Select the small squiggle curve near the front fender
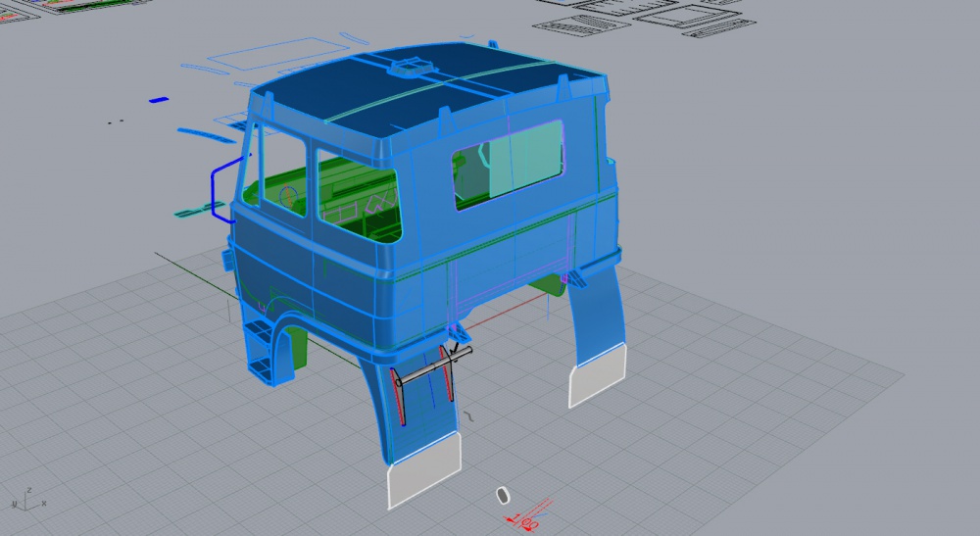 click(468, 416)
